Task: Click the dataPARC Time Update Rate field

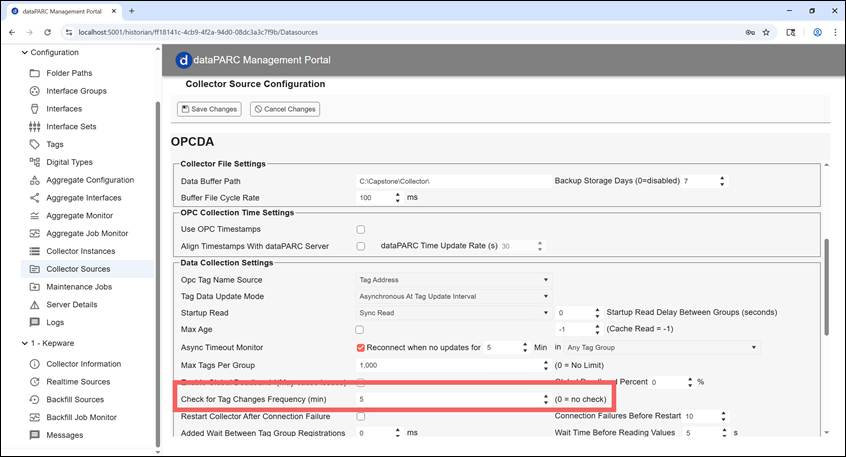Action: (517, 246)
